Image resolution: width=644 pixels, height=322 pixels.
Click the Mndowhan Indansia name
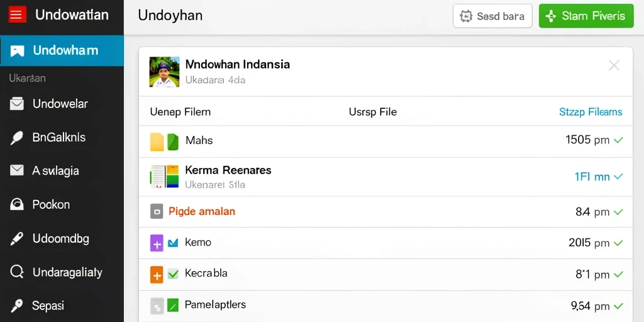(238, 65)
